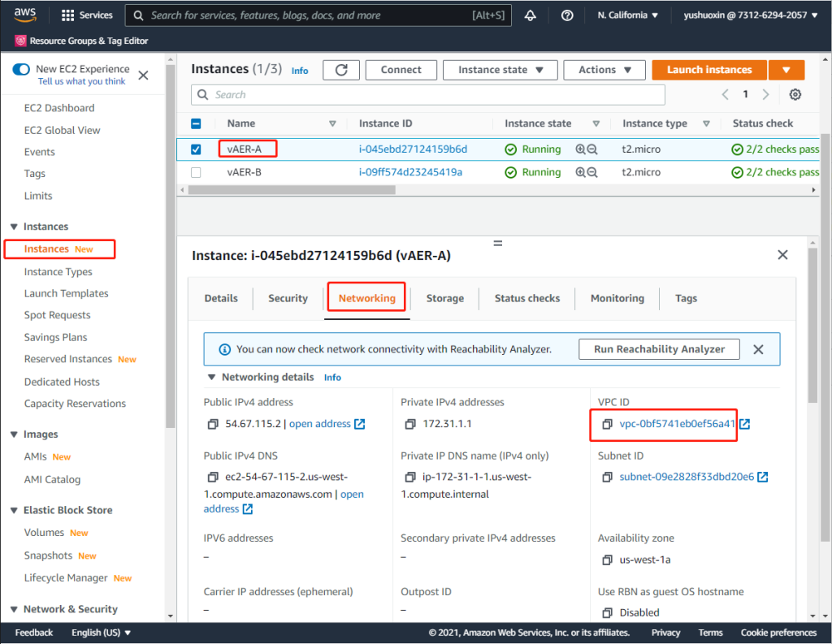
Task: Open the notifications bell icon
Action: coord(531,15)
